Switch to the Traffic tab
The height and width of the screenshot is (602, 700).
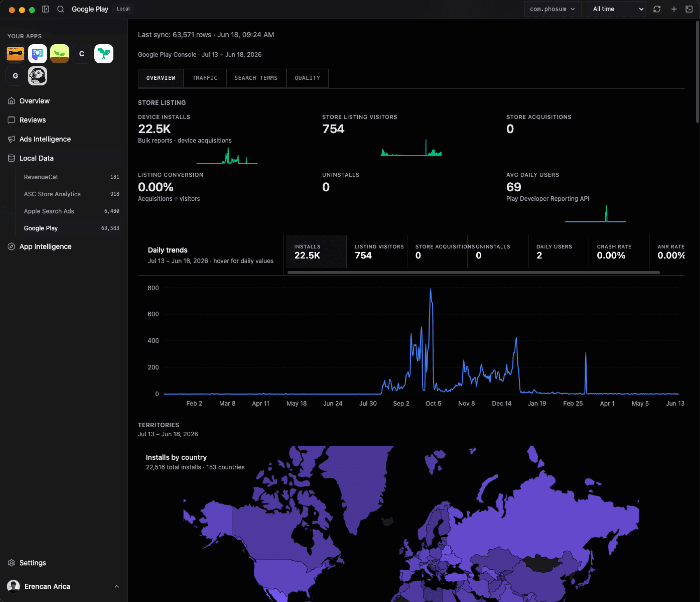point(205,78)
